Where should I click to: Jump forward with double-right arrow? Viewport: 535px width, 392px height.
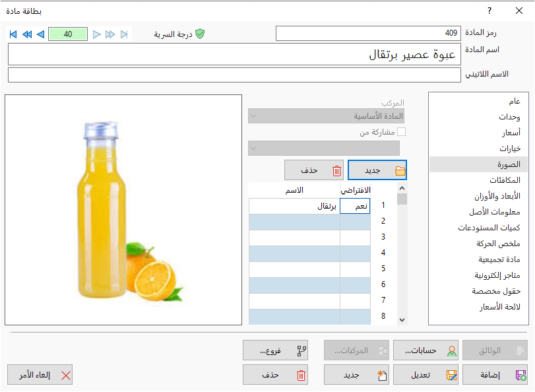110,34
